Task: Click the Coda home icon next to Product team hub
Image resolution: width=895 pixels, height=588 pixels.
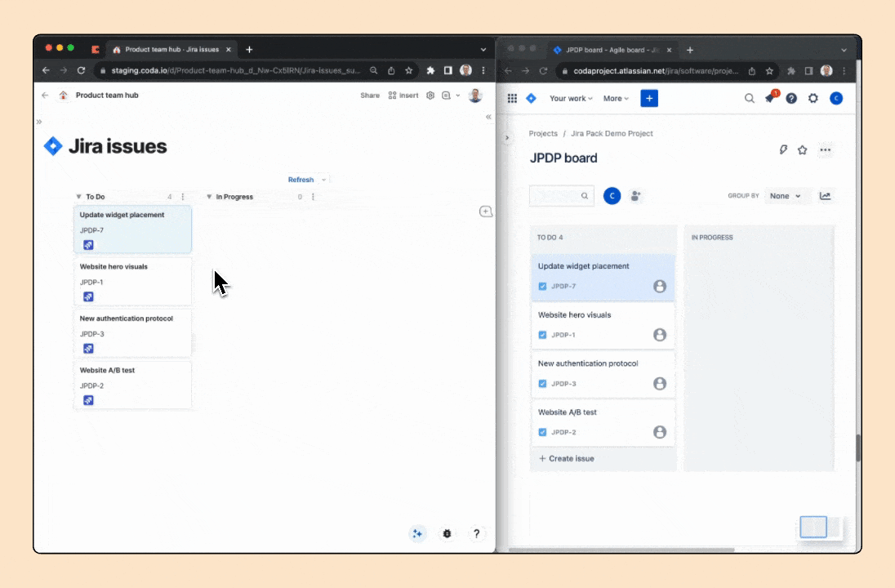Action: click(x=64, y=96)
